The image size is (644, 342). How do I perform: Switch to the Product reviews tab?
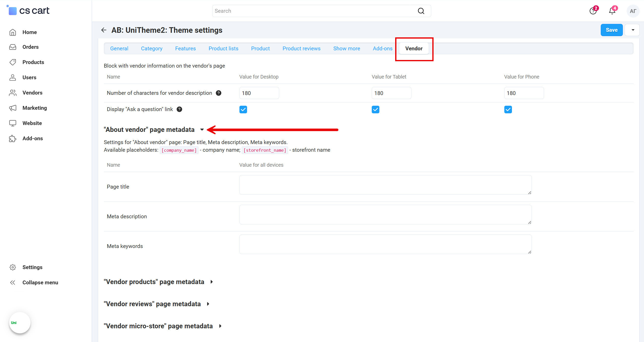pyautogui.click(x=302, y=49)
